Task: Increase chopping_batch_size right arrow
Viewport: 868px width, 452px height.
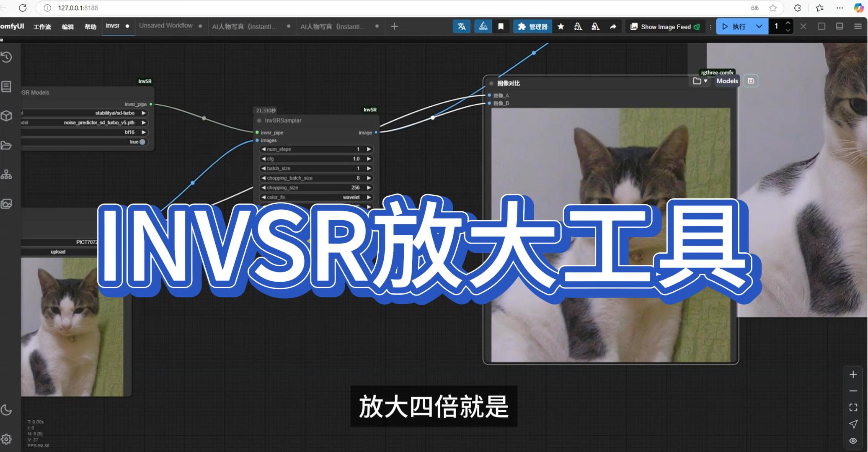Action: coord(369,178)
